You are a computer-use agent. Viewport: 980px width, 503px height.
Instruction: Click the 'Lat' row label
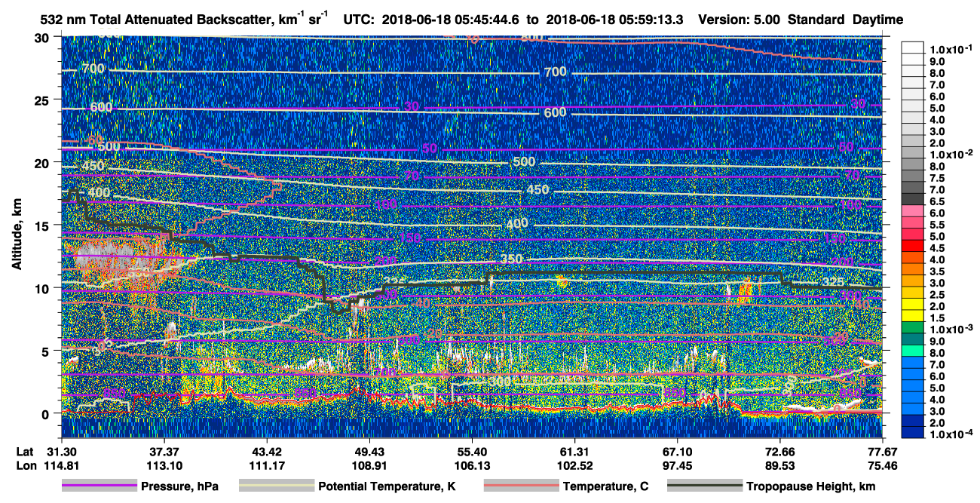[25, 451]
